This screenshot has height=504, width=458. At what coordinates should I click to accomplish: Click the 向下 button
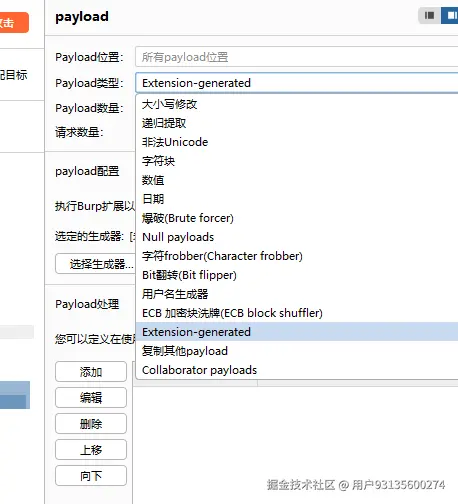click(91, 476)
